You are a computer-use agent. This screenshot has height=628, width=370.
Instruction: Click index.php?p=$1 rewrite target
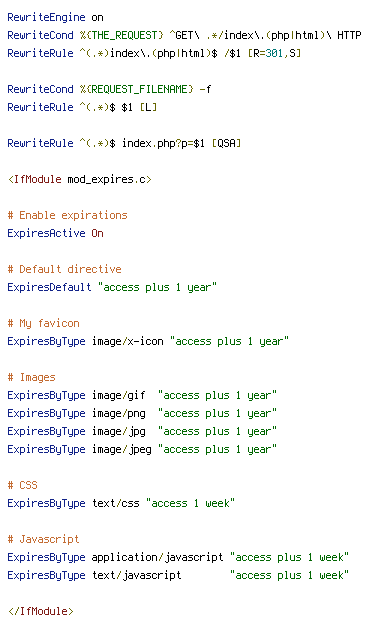163,143
